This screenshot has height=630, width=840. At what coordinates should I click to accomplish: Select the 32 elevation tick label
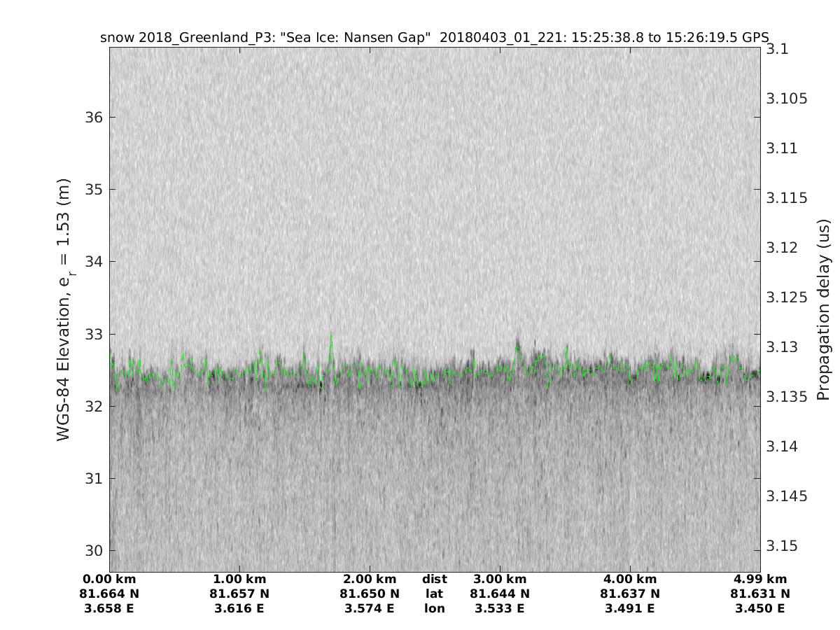click(x=95, y=406)
